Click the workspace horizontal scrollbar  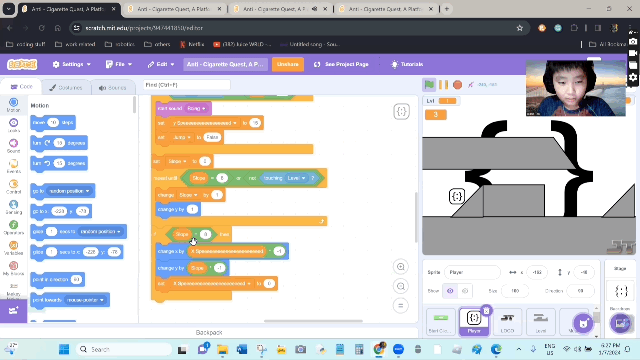[313, 321]
